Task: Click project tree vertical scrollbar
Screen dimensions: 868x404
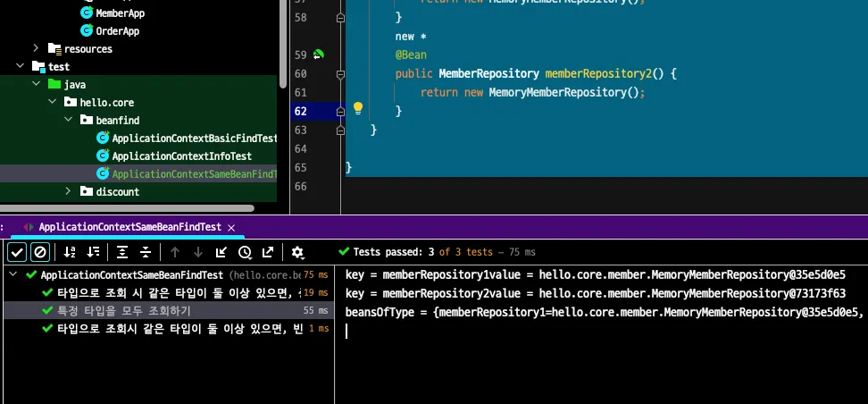Action: [282, 44]
